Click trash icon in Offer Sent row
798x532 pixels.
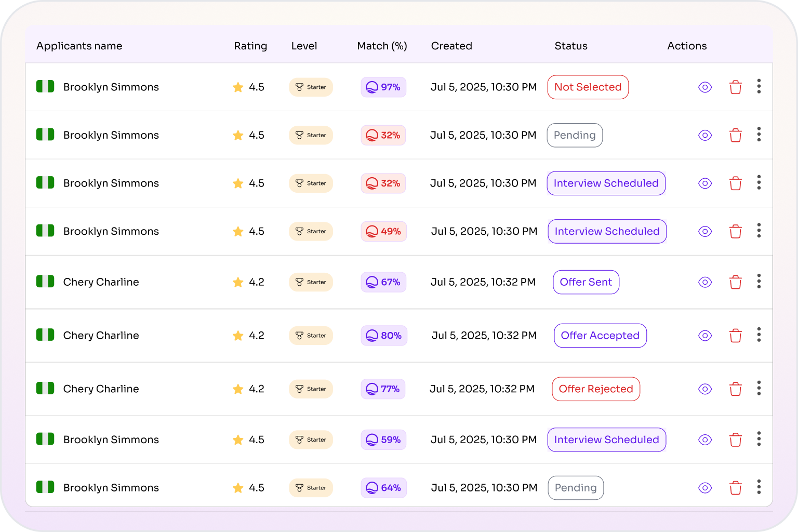(735, 282)
